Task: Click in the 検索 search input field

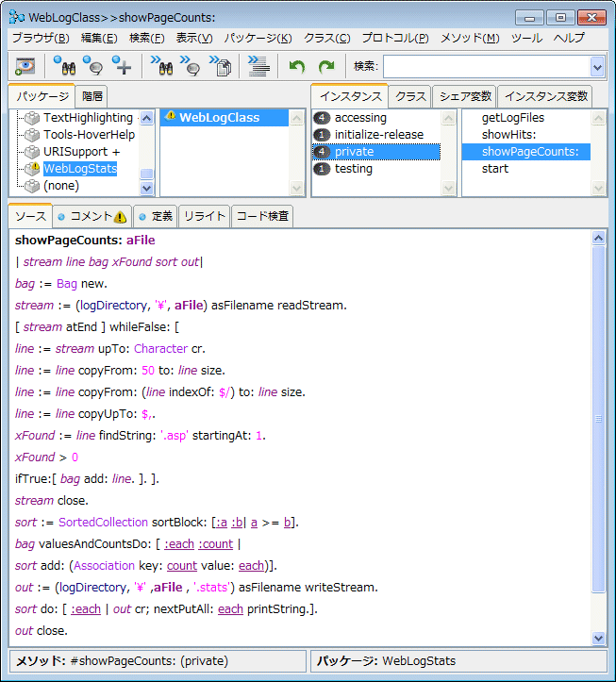Action: 485,66
